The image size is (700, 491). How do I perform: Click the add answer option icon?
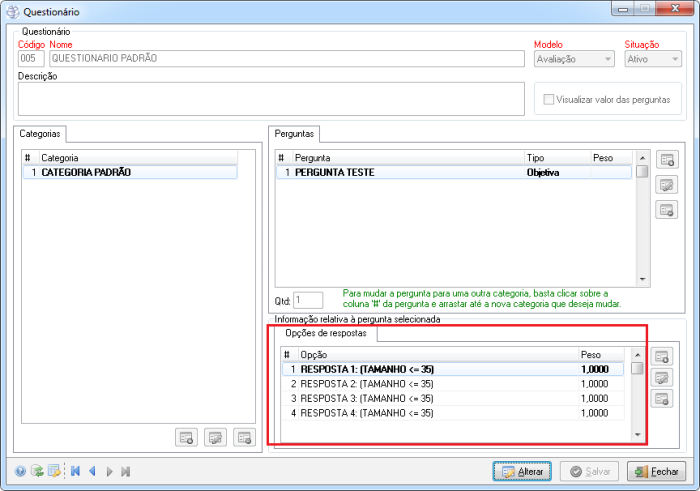click(x=662, y=357)
